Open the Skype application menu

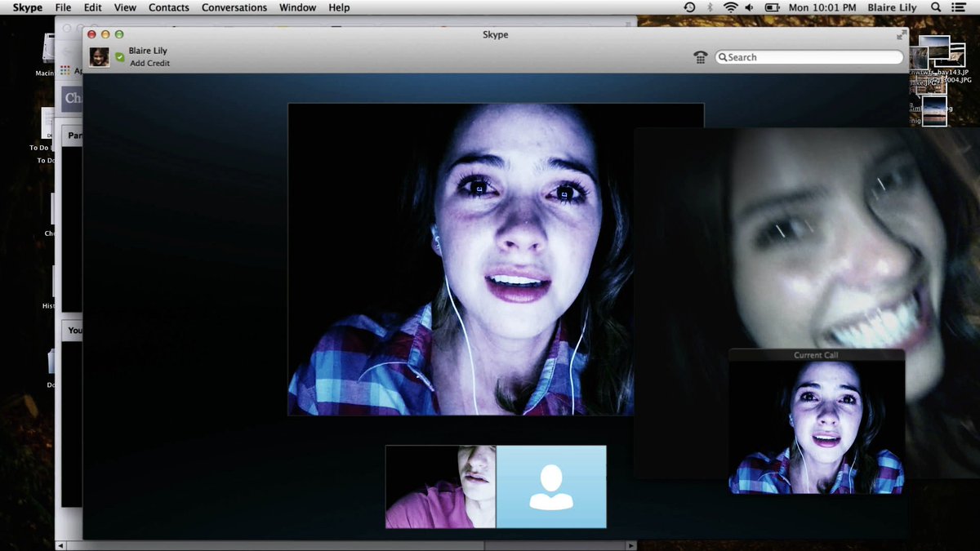click(x=27, y=7)
